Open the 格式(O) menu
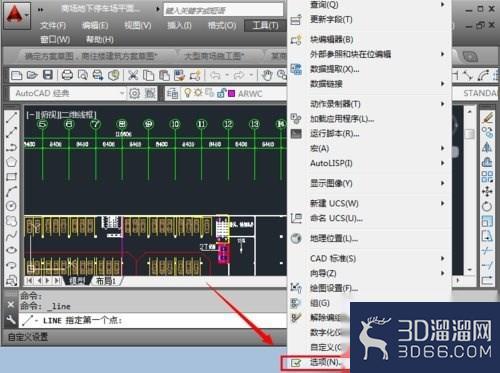This screenshot has width=500, height=373. (x=222, y=25)
